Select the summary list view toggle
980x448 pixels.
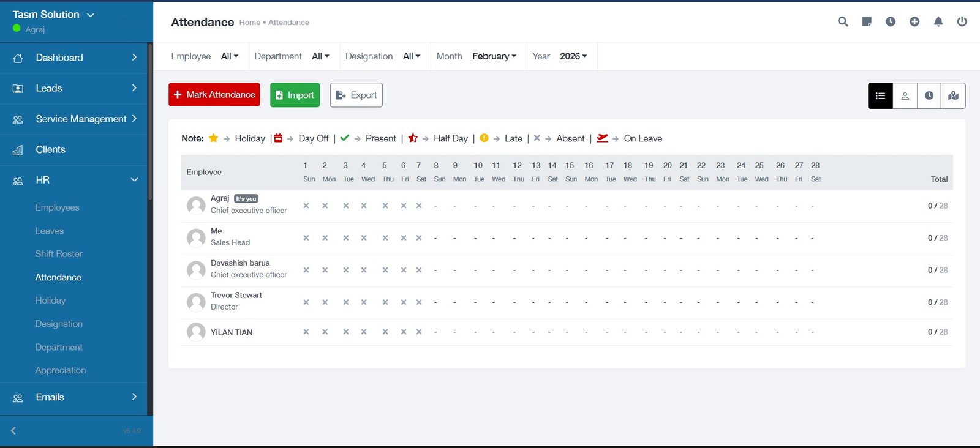pyautogui.click(x=880, y=96)
